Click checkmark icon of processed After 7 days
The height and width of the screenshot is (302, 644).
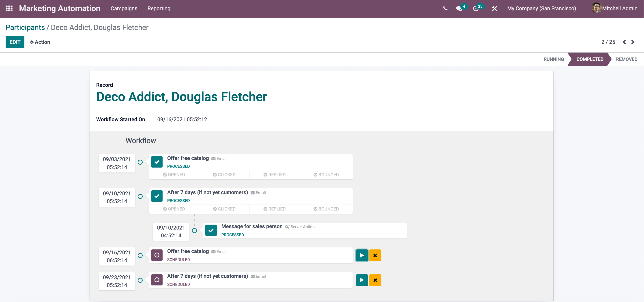tap(157, 196)
